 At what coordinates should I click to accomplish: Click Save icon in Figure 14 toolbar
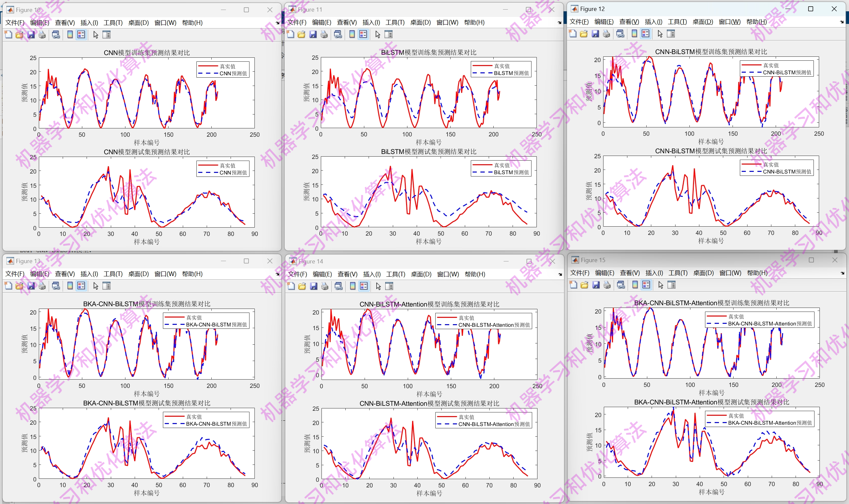click(314, 286)
